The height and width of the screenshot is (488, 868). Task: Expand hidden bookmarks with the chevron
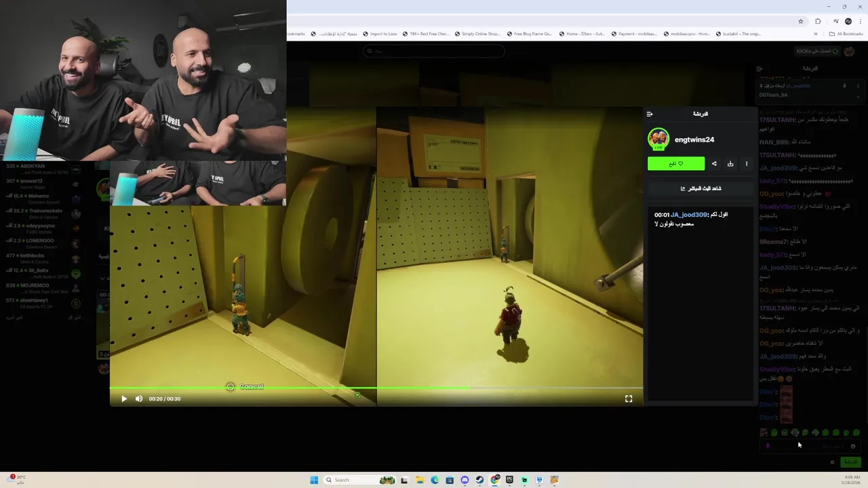pyautogui.click(x=816, y=34)
